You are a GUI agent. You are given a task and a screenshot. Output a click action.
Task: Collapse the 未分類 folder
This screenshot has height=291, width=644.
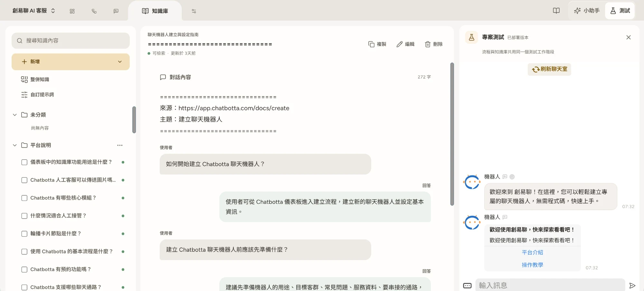point(14,115)
